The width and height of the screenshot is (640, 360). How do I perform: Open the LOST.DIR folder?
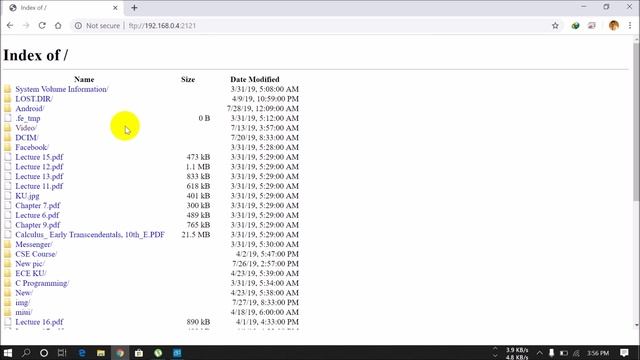click(x=34, y=99)
